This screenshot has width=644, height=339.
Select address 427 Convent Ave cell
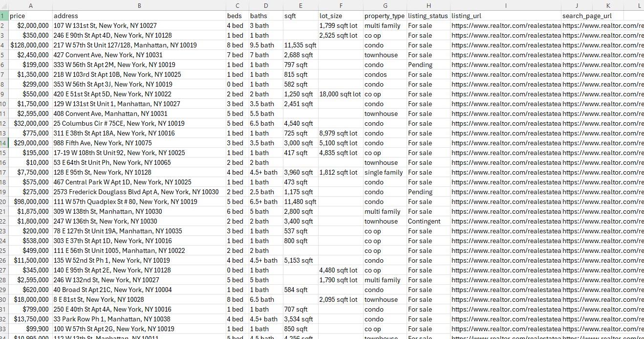click(x=139, y=55)
